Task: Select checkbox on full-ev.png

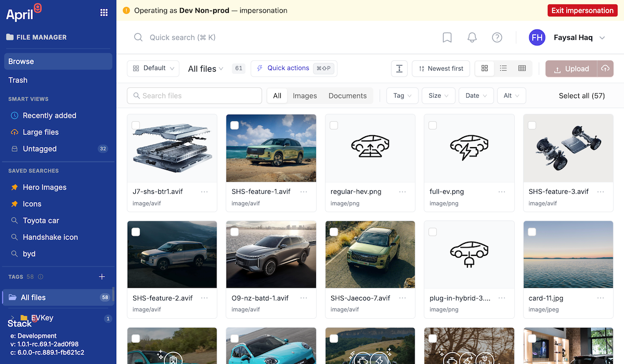Action: [x=433, y=125]
